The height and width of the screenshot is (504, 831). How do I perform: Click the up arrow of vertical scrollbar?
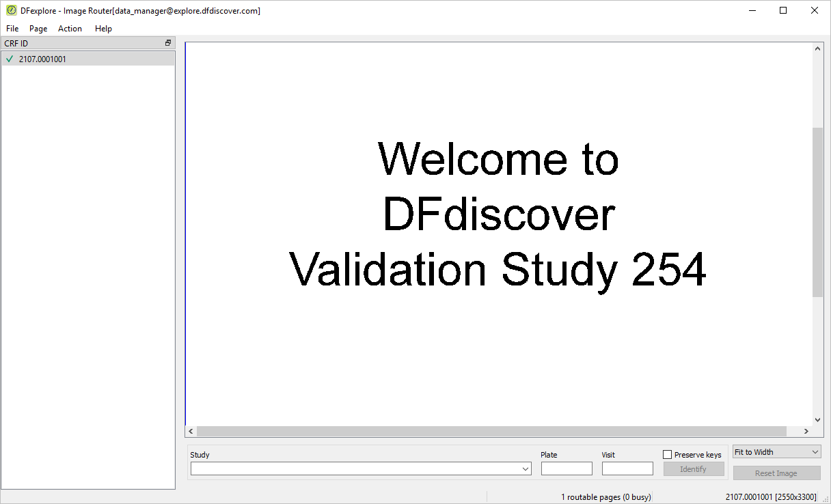817,48
